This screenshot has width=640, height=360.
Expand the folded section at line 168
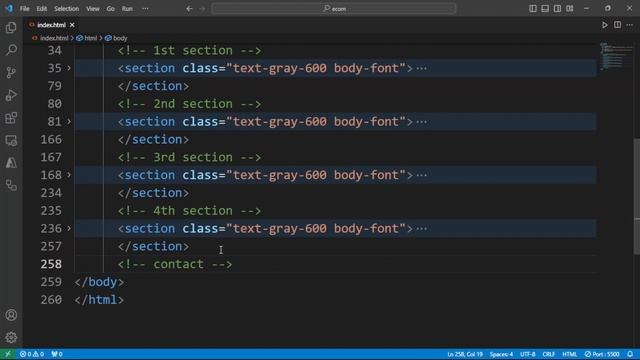pos(69,175)
